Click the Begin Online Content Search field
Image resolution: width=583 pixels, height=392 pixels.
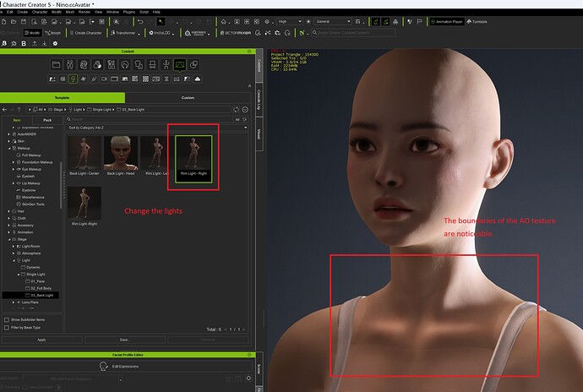point(353,33)
